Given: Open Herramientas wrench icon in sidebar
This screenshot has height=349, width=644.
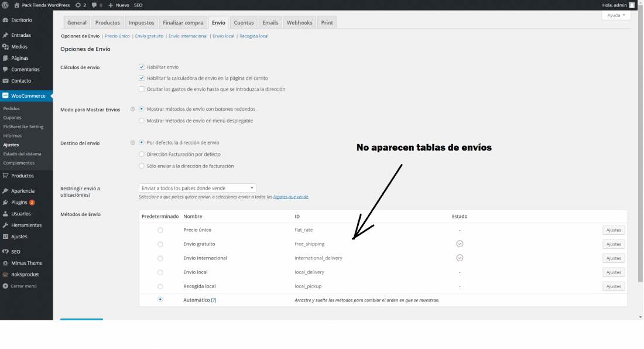Looking at the screenshot, I should pos(5,225).
